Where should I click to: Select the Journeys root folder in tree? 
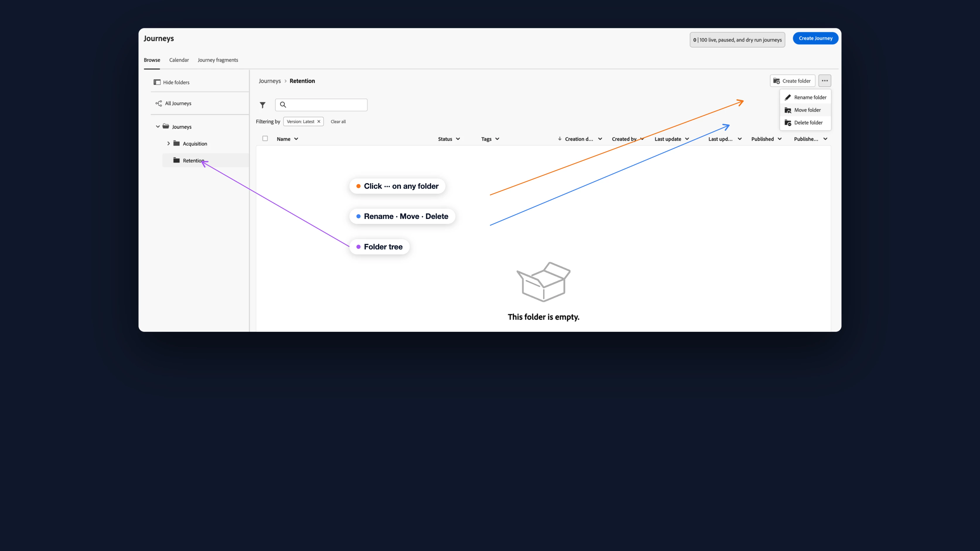click(x=182, y=127)
